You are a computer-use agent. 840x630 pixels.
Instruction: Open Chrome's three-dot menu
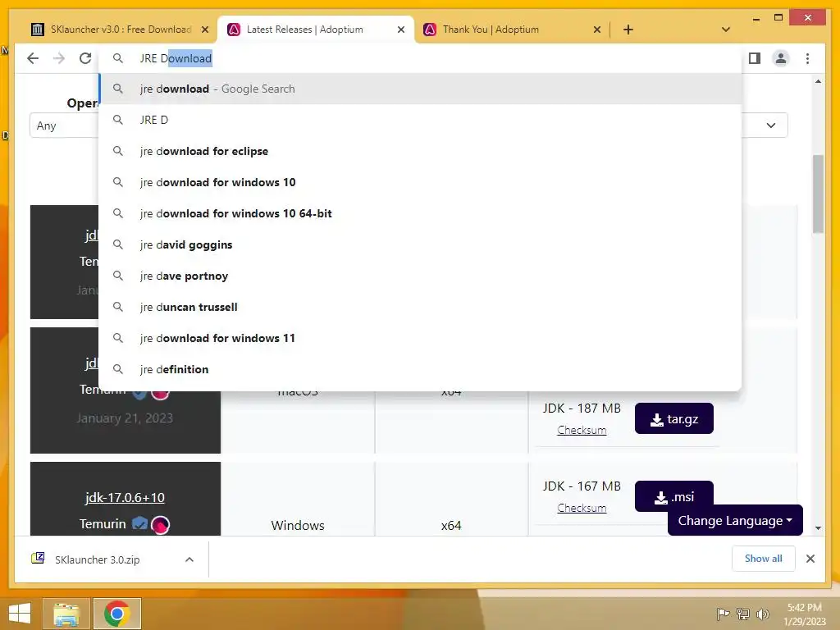(807, 58)
